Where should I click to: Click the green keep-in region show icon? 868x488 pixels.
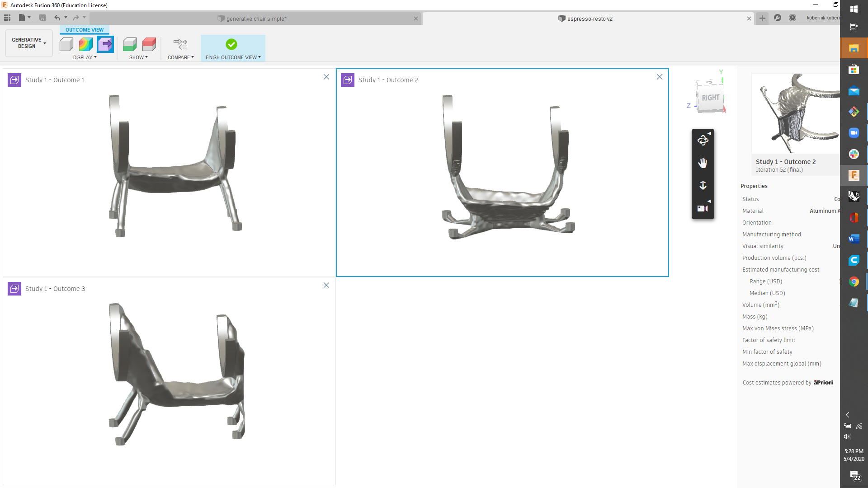click(x=129, y=44)
